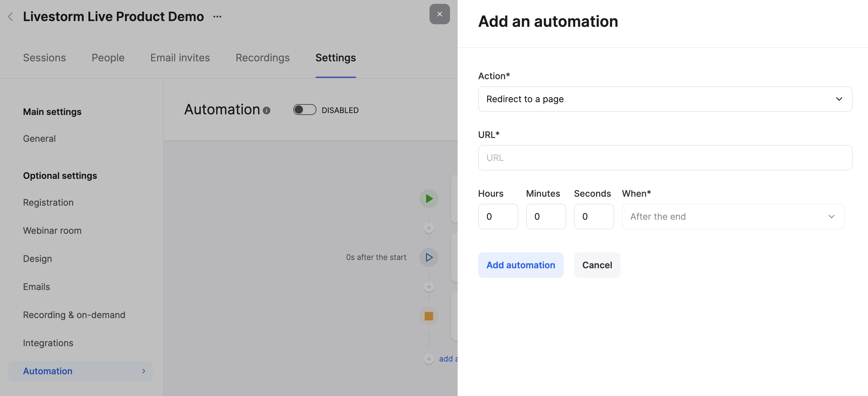Screen dimensions: 868x396
Task: Expand the Automation sidebar item chevron
Action: 144,371
